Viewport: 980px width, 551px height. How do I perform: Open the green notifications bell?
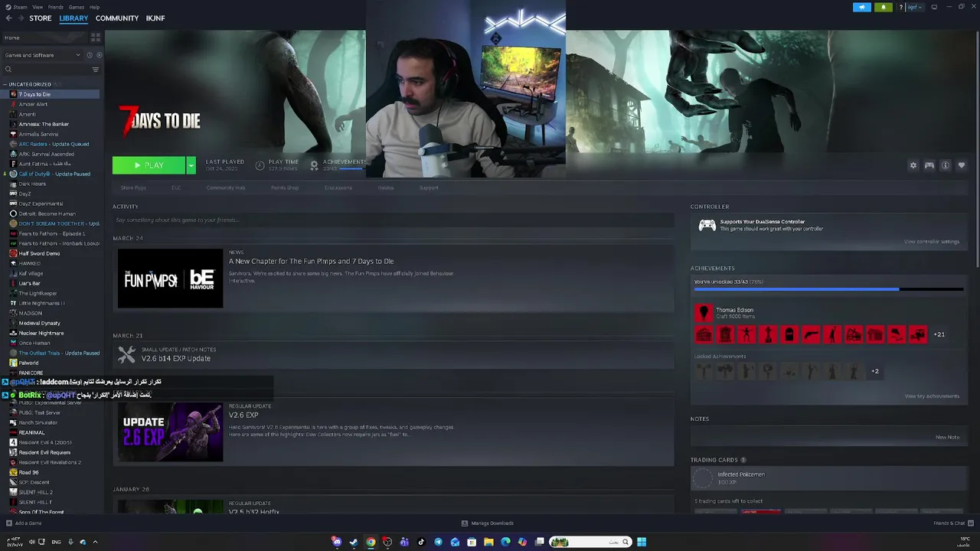tap(884, 7)
